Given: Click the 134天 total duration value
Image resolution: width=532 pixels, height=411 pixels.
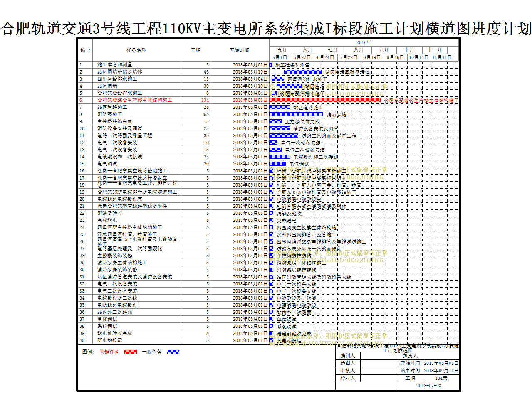Looking at the screenshot, I should 441,378.
